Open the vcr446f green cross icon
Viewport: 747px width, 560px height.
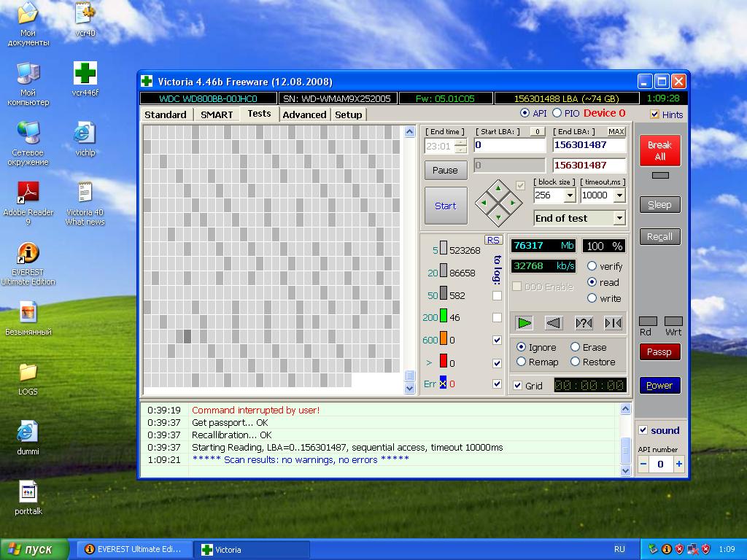click(x=85, y=79)
